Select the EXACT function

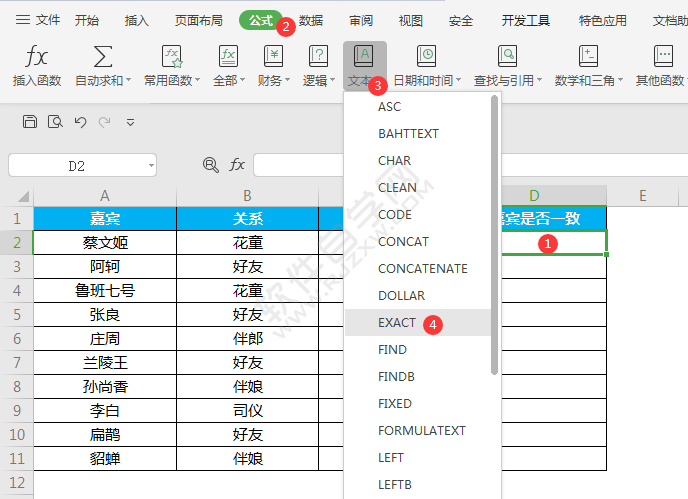click(x=418, y=323)
